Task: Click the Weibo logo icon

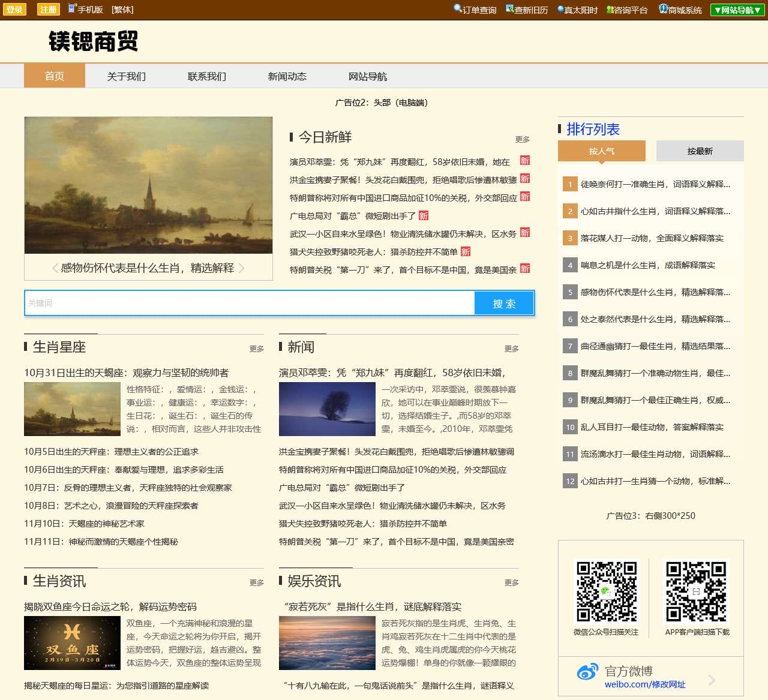Action: tap(587, 672)
